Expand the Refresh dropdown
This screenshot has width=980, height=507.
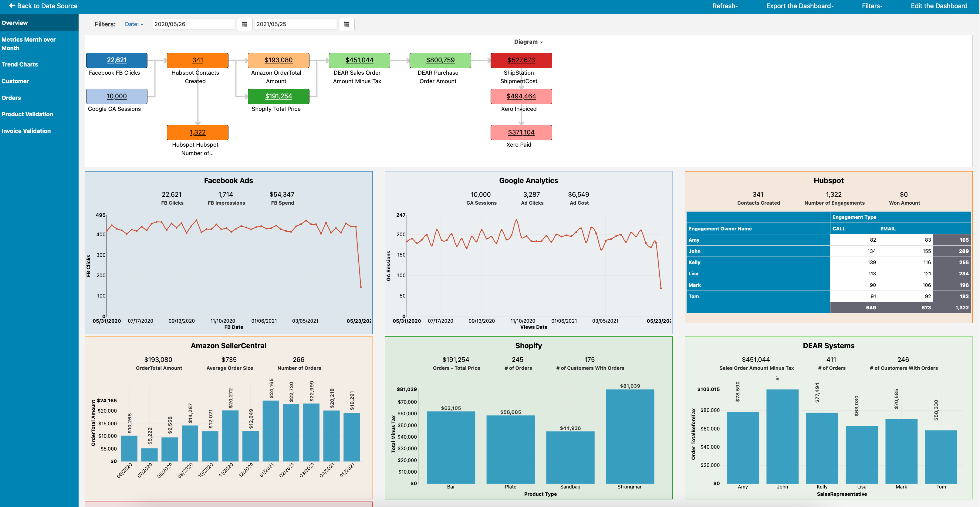[x=725, y=6]
